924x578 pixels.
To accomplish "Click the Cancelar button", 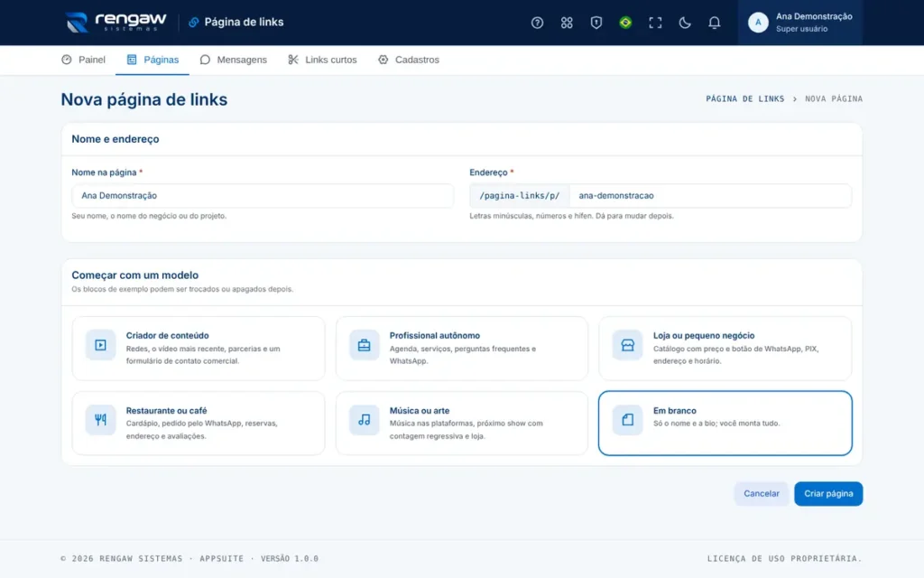I will (x=762, y=494).
